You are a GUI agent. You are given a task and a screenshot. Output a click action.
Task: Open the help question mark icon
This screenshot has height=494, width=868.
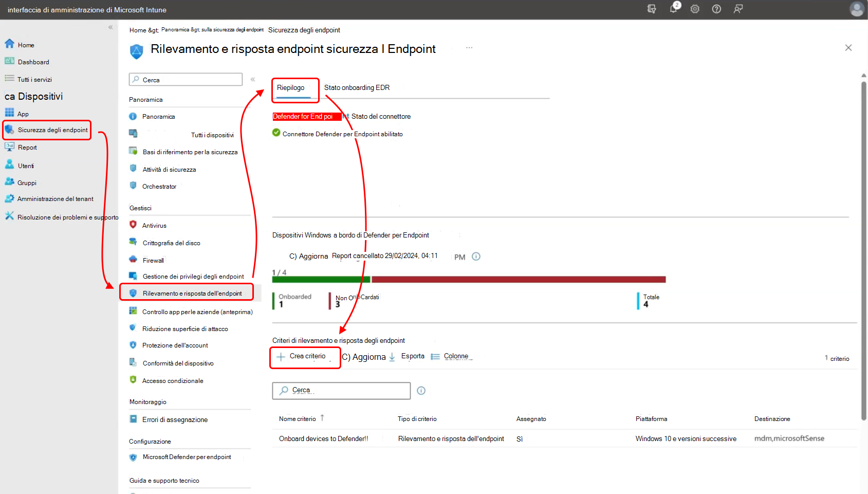(x=716, y=9)
